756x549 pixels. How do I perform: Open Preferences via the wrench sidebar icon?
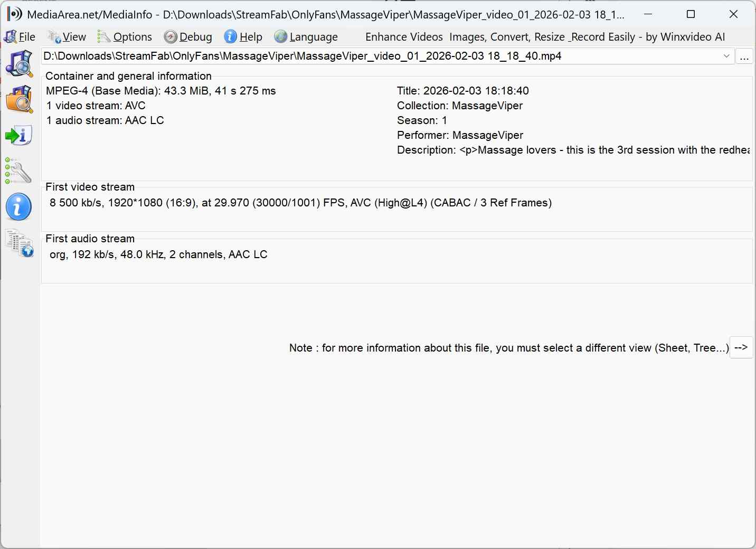(19, 171)
